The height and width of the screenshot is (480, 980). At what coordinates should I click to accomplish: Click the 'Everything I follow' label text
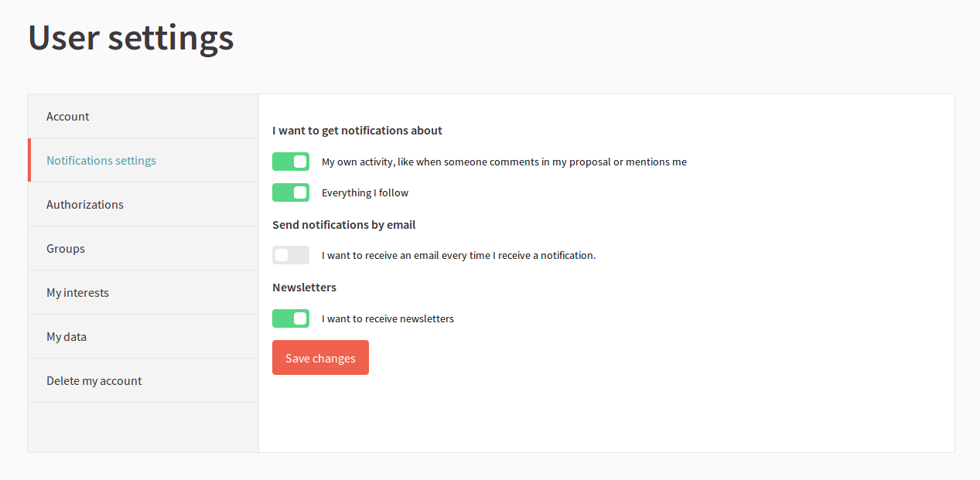click(365, 193)
